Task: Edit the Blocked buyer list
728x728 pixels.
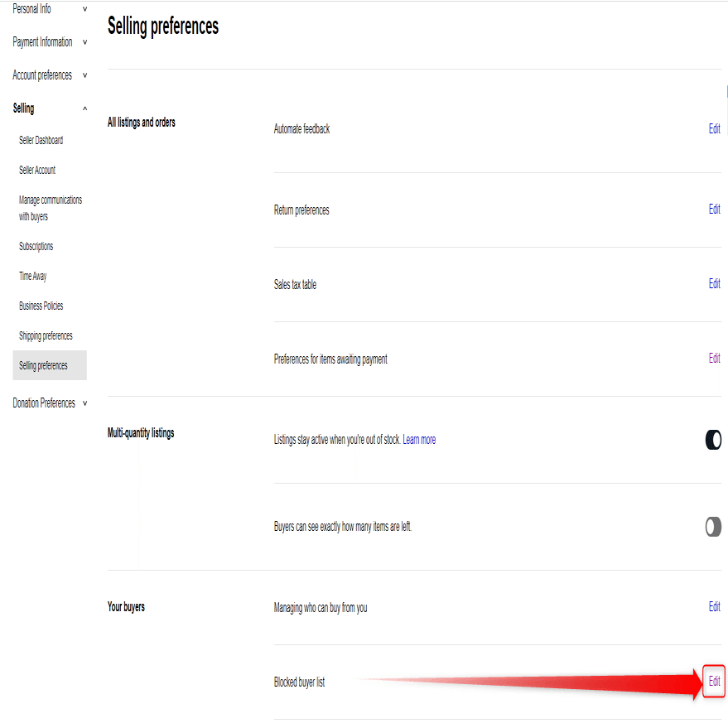Action: 715,681
